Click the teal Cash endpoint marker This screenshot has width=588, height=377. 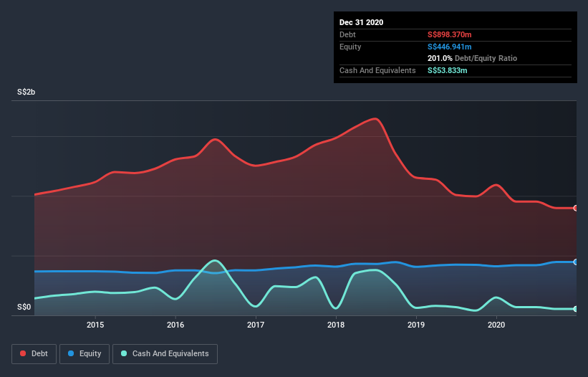click(x=576, y=309)
